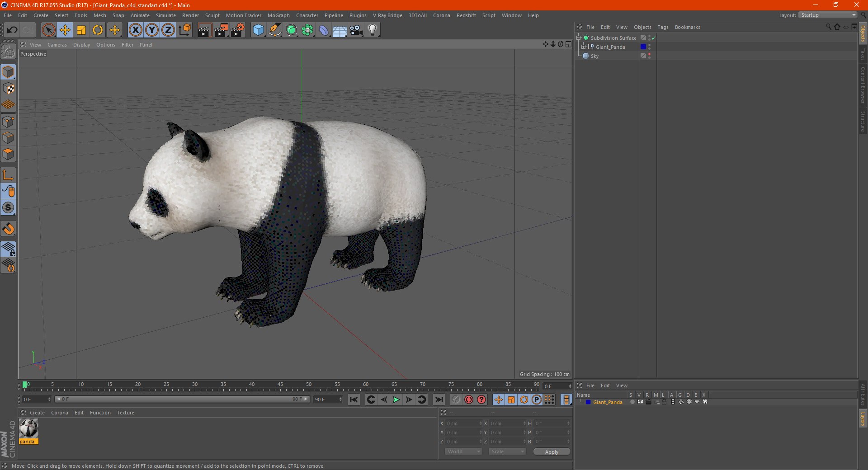868x470 pixels.
Task: Open the Character menu
Action: [307, 15]
